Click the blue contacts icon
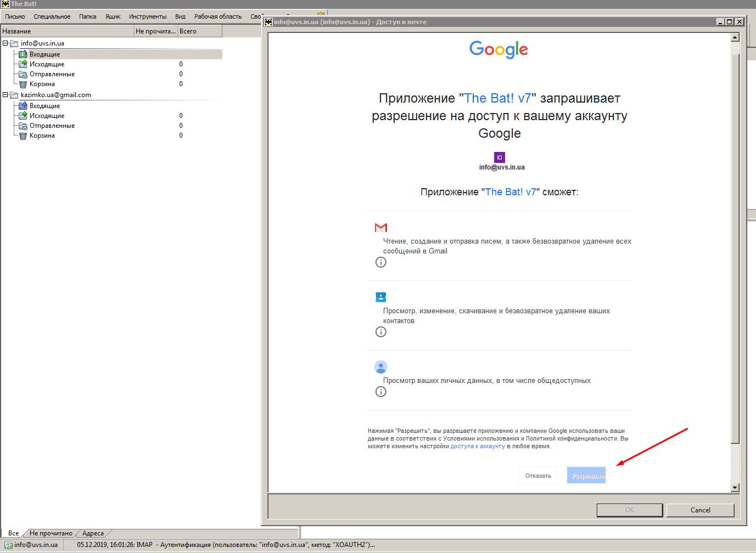756x553 pixels. point(381,297)
